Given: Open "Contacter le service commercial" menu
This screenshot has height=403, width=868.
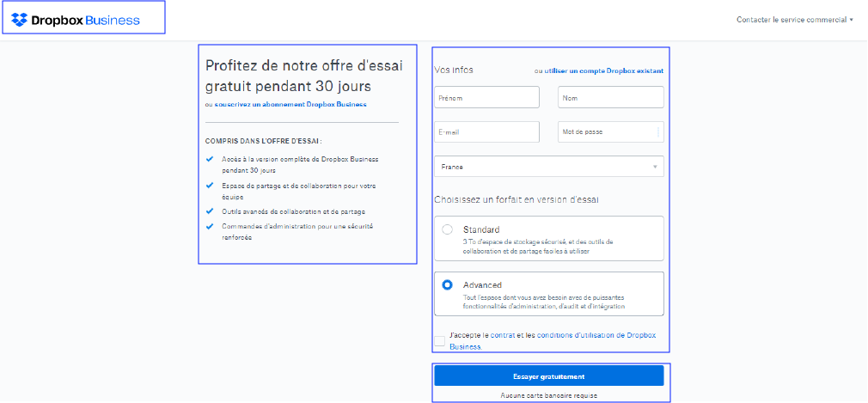Looking at the screenshot, I should click(794, 20).
